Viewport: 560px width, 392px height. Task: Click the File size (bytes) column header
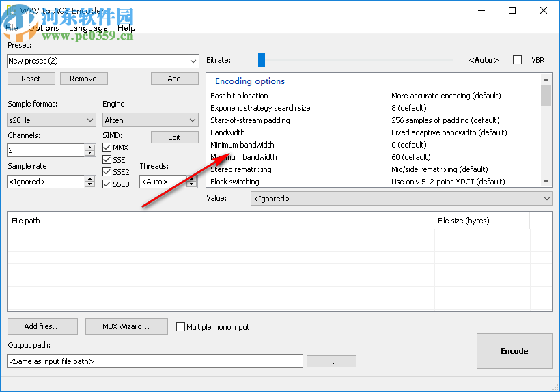coord(481,221)
